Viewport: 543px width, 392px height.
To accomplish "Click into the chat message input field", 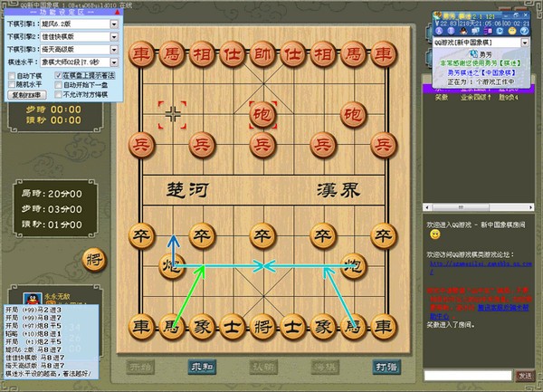I will coord(468,376).
